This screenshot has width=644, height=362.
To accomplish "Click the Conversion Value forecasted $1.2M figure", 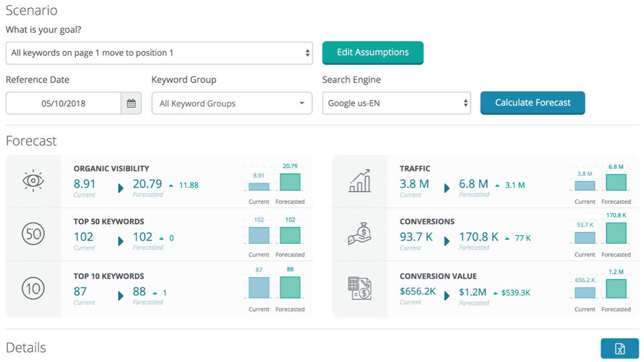I will pos(472,292).
